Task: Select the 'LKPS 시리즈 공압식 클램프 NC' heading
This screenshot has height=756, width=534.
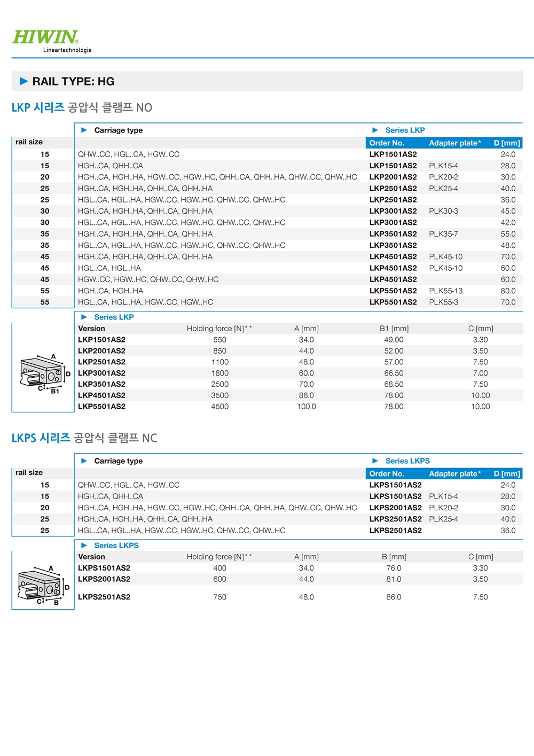Action: tap(84, 438)
